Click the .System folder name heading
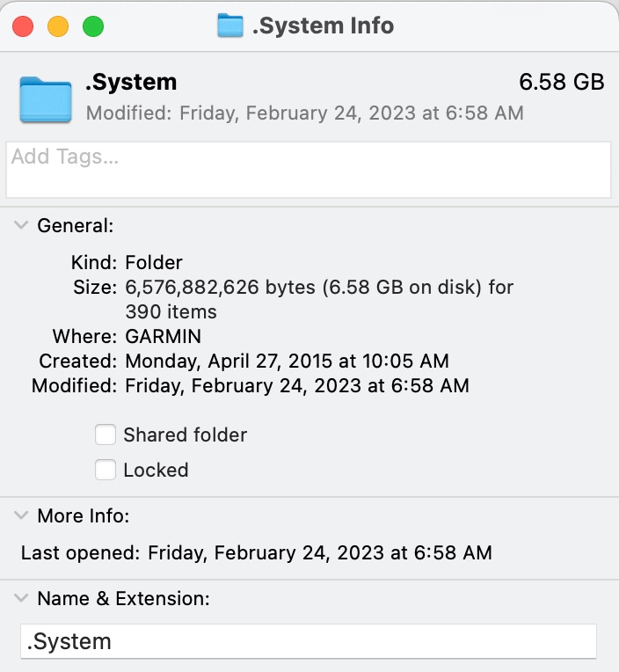This screenshot has height=672, width=619. 131,82
